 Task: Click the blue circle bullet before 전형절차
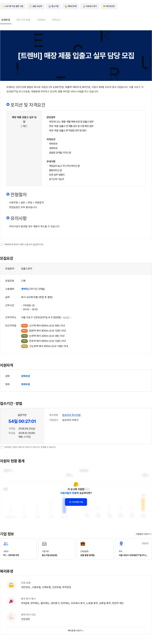(x=8, y=194)
